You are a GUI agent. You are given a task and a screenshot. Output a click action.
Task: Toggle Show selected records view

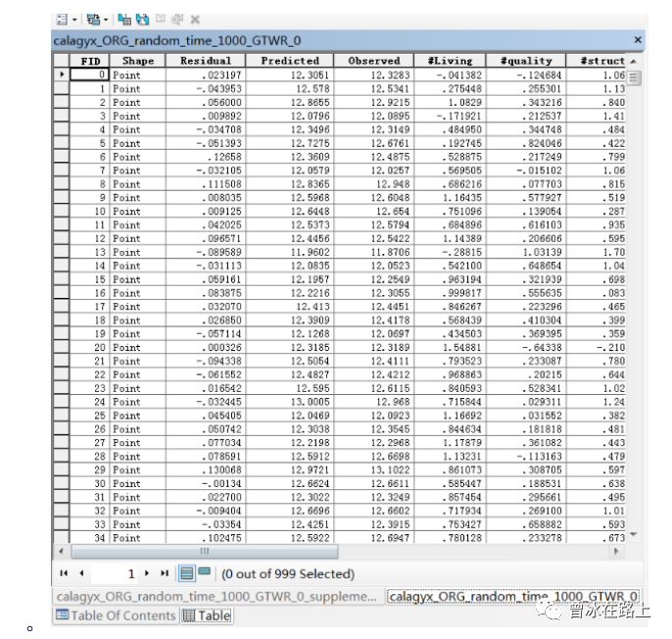pyautogui.click(x=205, y=571)
